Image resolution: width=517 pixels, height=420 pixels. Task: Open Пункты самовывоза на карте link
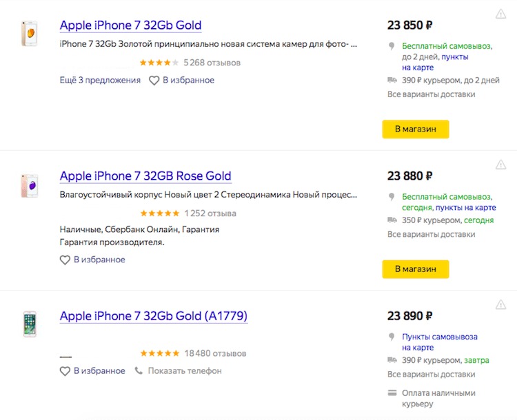pos(440,342)
